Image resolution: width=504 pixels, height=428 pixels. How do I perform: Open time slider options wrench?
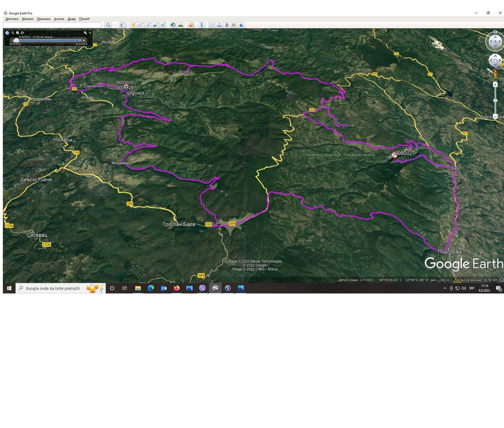click(x=85, y=33)
